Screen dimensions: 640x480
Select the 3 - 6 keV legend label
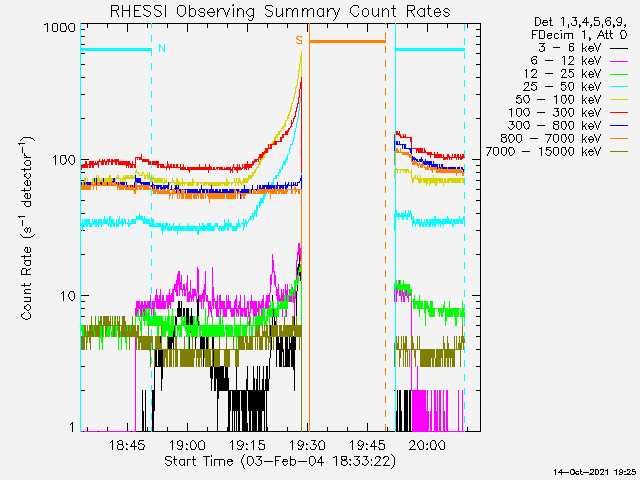pos(569,48)
